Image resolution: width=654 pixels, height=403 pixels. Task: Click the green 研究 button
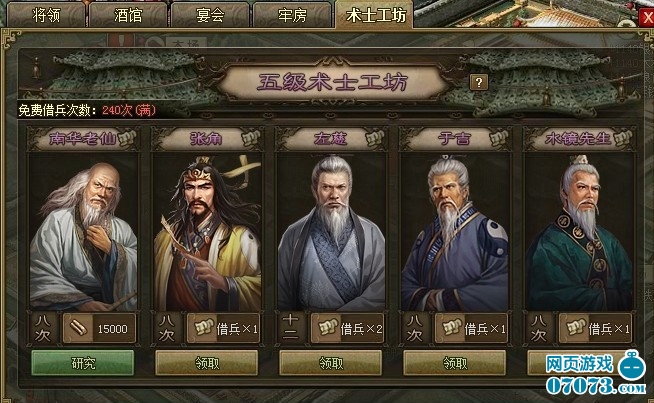(83, 363)
